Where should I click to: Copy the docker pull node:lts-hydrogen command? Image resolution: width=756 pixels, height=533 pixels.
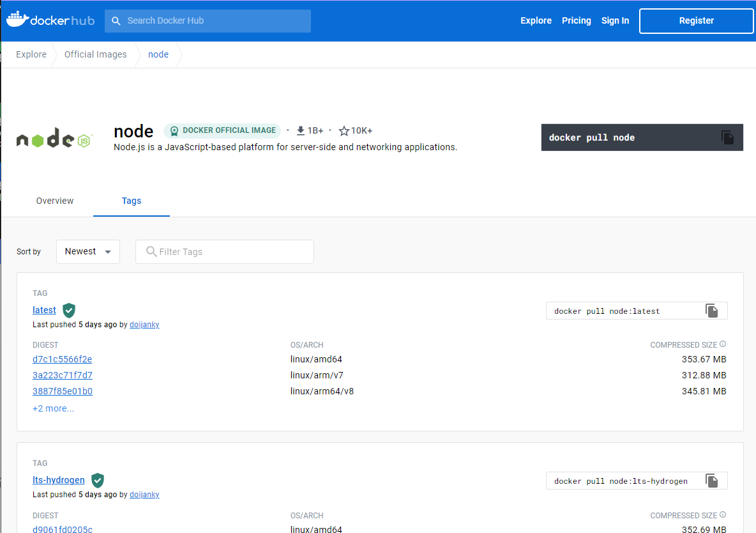(x=712, y=481)
